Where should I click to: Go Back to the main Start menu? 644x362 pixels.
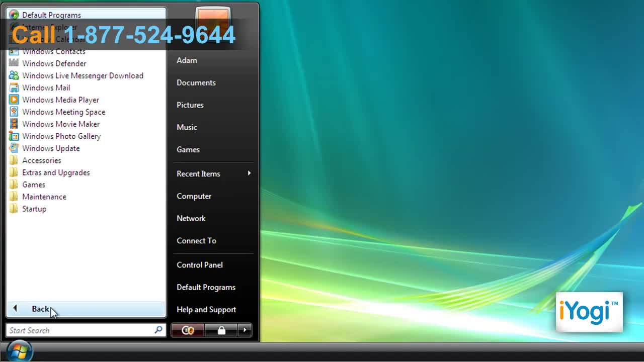tap(86, 309)
